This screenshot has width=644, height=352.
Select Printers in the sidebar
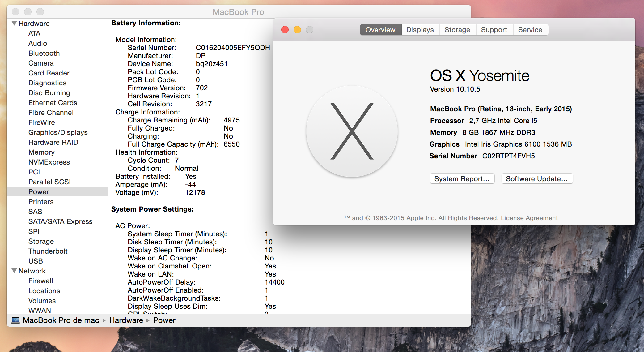[x=41, y=202]
